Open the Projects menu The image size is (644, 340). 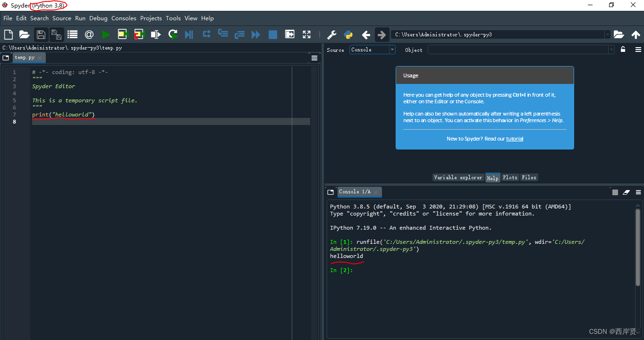[x=151, y=18]
